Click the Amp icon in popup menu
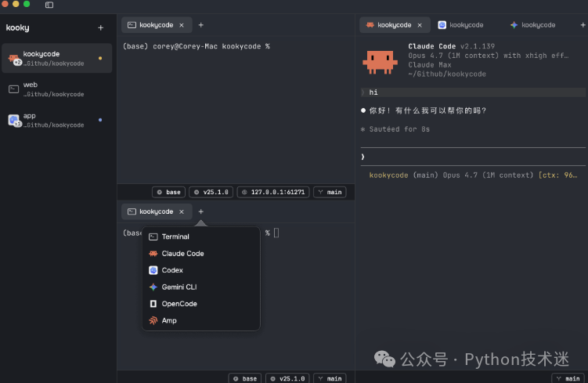Image resolution: width=588 pixels, height=383 pixels. coord(153,320)
